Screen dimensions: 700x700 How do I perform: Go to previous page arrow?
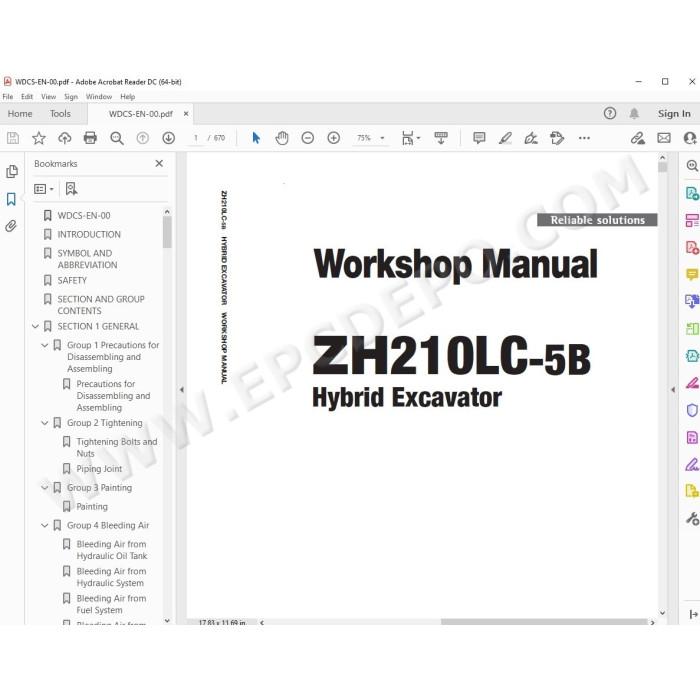142,138
